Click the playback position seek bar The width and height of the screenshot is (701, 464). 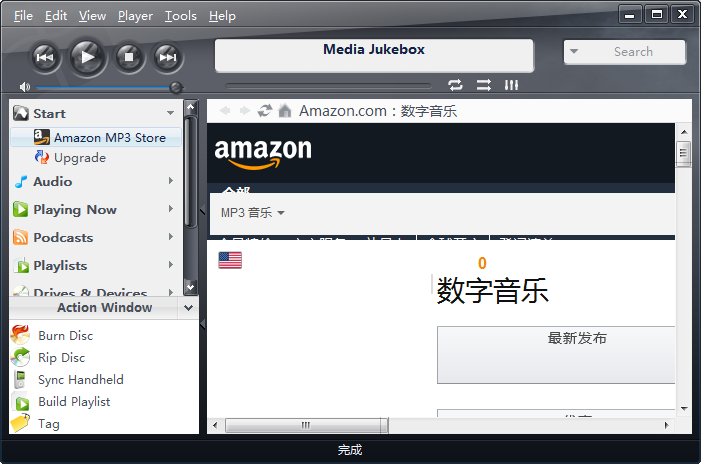(328, 85)
